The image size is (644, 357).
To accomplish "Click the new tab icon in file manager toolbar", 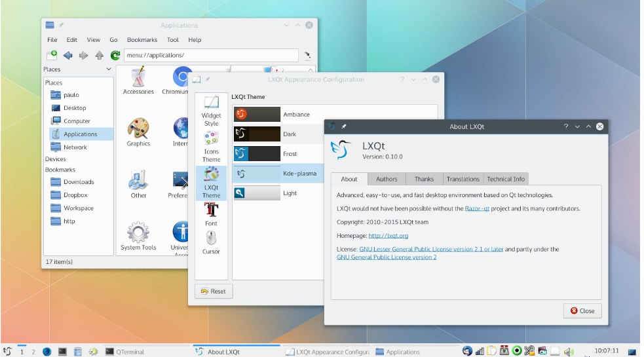I will (52, 55).
